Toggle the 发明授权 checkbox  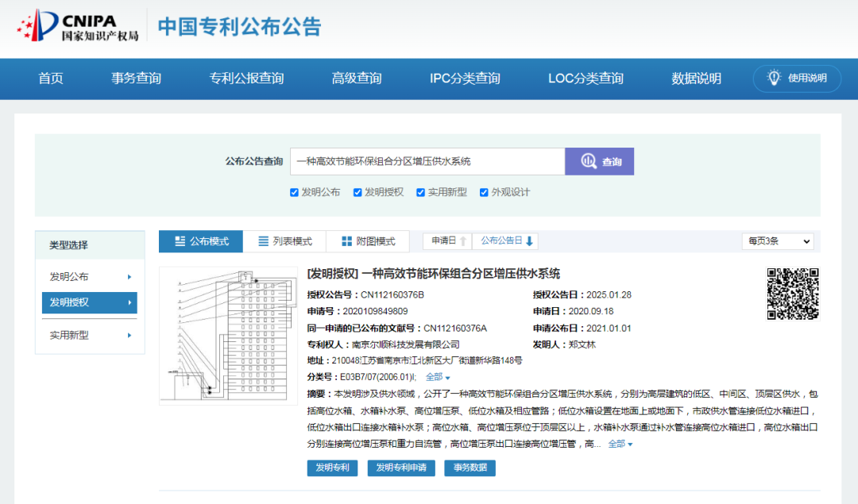click(357, 192)
